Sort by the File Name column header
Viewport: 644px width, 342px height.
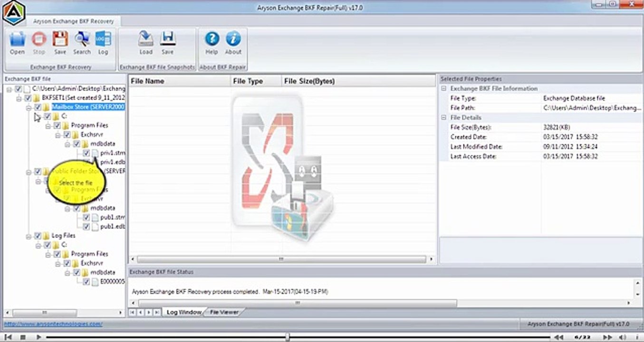179,81
